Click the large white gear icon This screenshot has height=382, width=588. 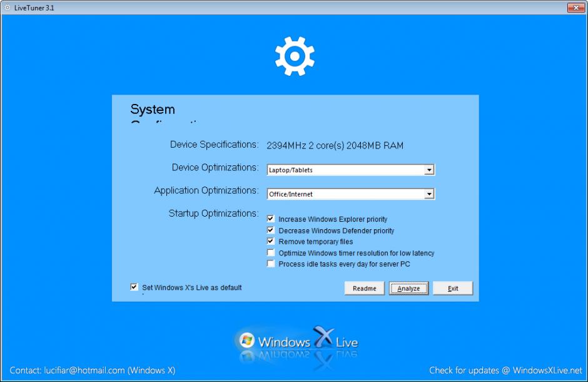(x=295, y=56)
